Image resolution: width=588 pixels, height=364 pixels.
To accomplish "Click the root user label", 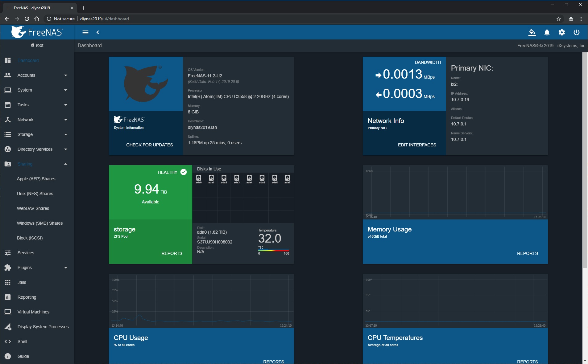I will 37,45.
